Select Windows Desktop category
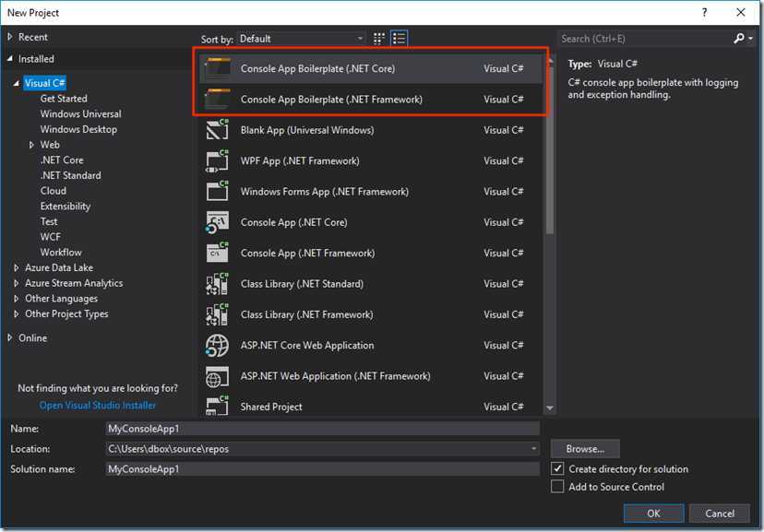The image size is (764, 532). click(x=78, y=129)
